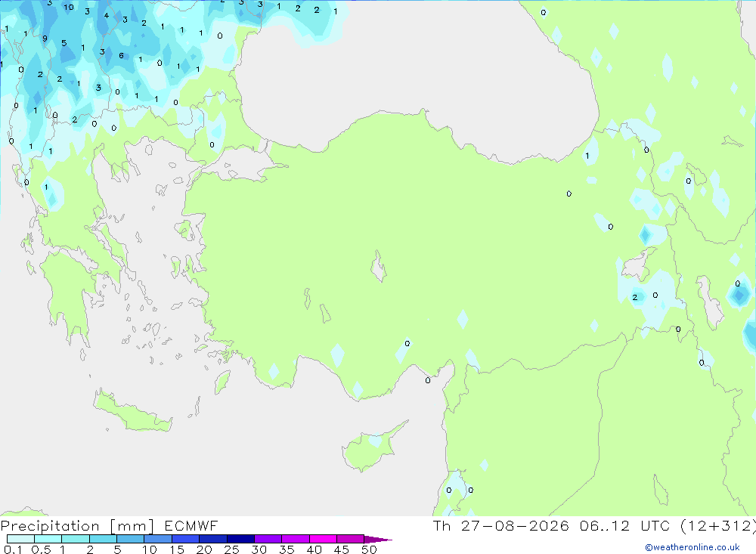Click the legend label '50'
The image size is (756, 554).
click(x=369, y=549)
